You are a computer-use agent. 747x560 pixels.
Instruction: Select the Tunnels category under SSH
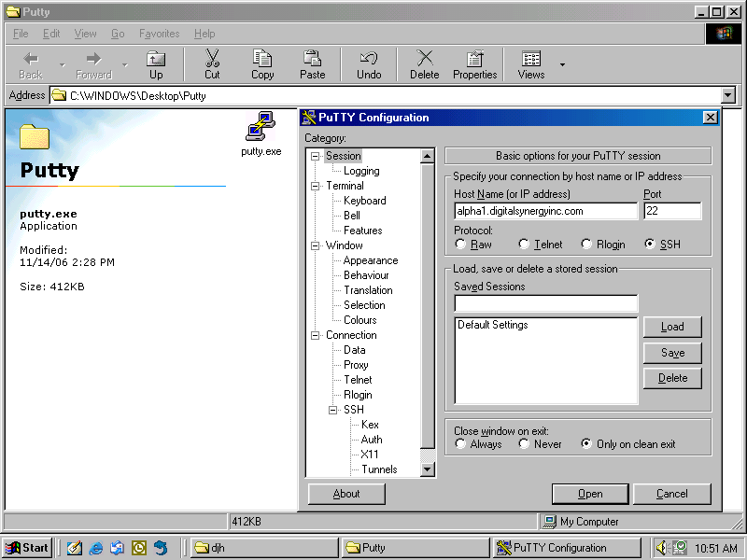tap(379, 469)
